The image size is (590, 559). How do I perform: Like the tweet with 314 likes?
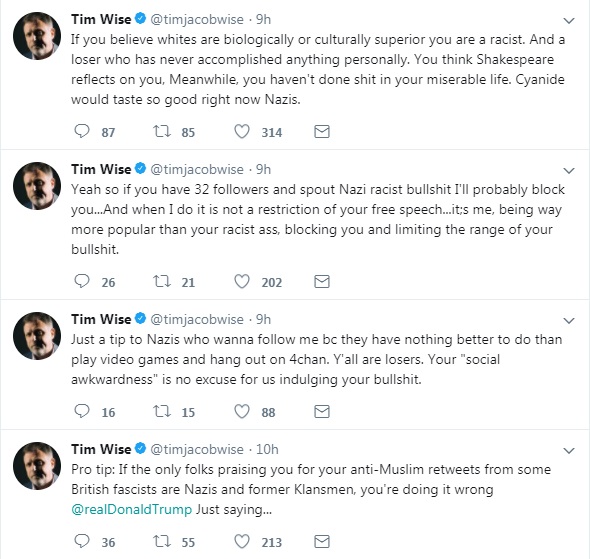pos(242,131)
